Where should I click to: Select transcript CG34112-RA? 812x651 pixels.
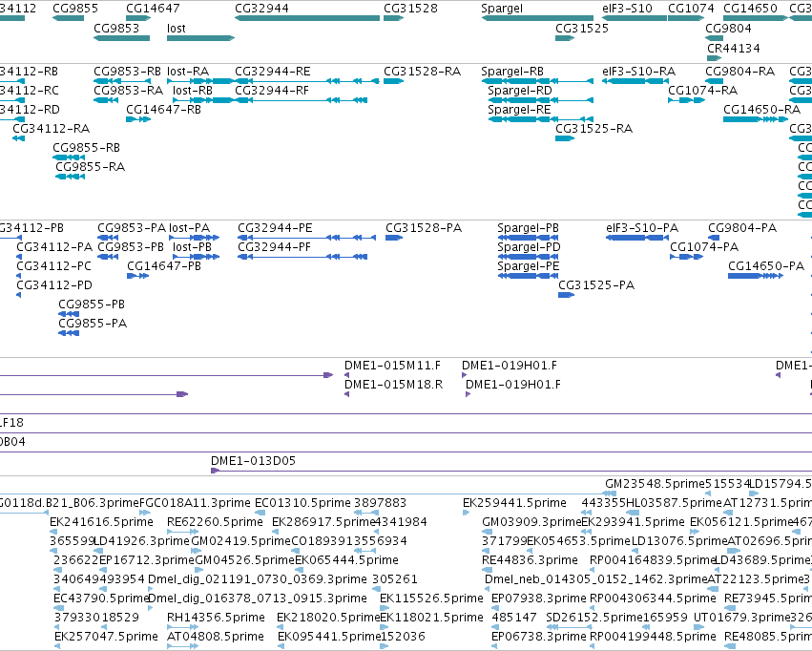pos(51,129)
